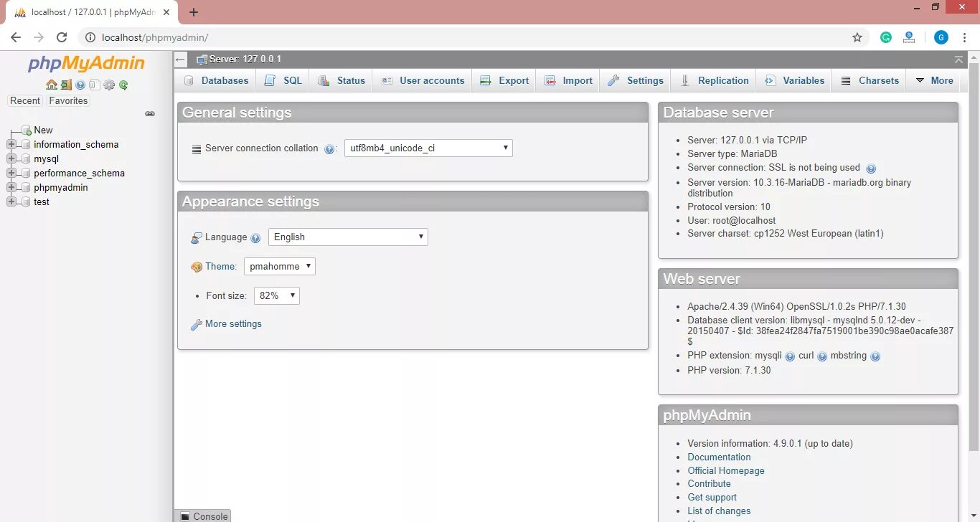980x522 pixels.
Task: Open Server connection collation dropdown
Action: pyautogui.click(x=428, y=148)
